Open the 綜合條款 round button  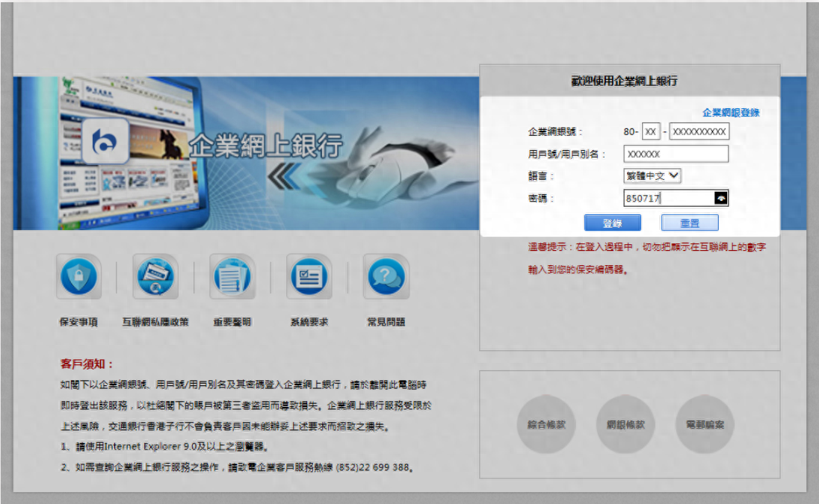(x=546, y=424)
